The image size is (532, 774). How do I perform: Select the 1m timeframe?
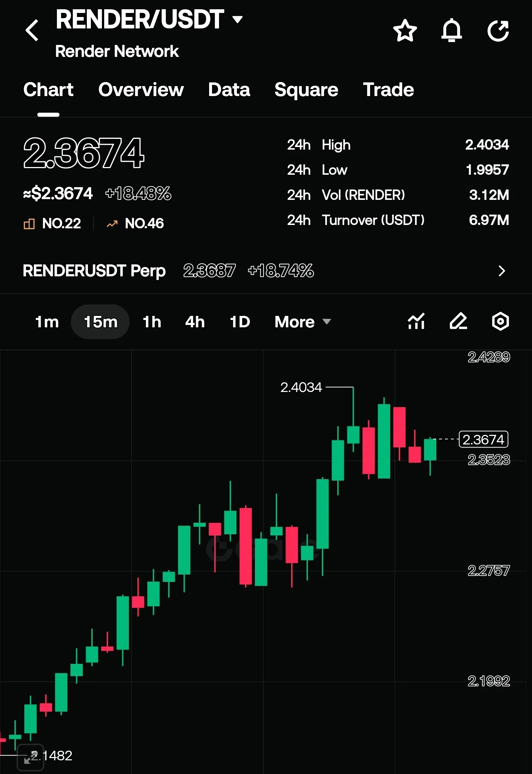click(x=47, y=322)
